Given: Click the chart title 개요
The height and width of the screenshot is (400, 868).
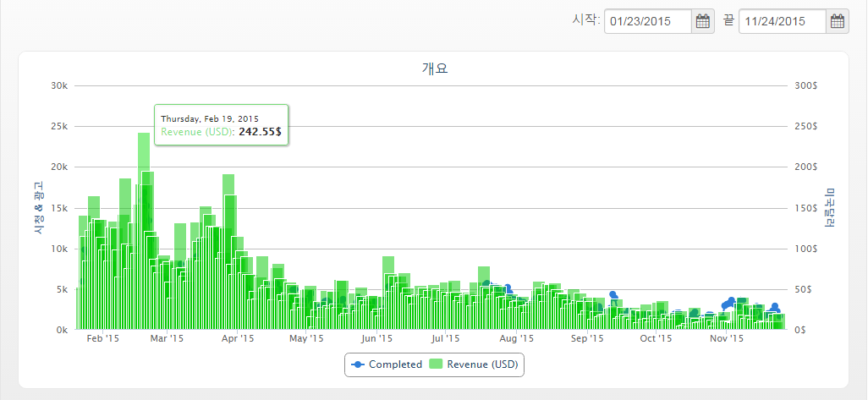Looking at the screenshot, I should (434, 68).
